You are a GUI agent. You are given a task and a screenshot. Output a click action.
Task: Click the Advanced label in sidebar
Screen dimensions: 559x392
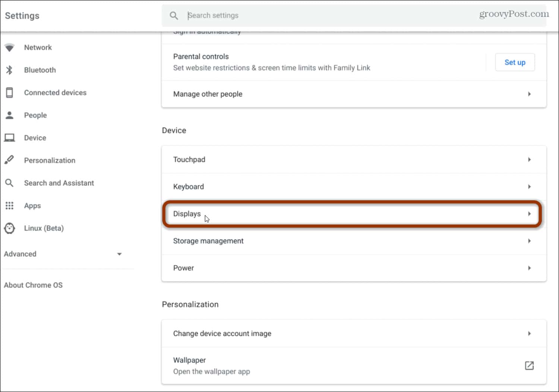(20, 254)
